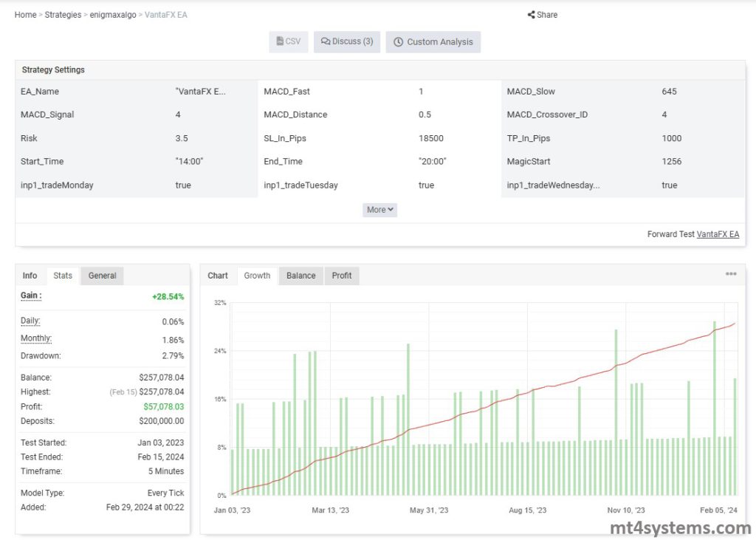Open the ellipsis menu on the chart panel
Screen dimensions: 756x540
click(731, 274)
